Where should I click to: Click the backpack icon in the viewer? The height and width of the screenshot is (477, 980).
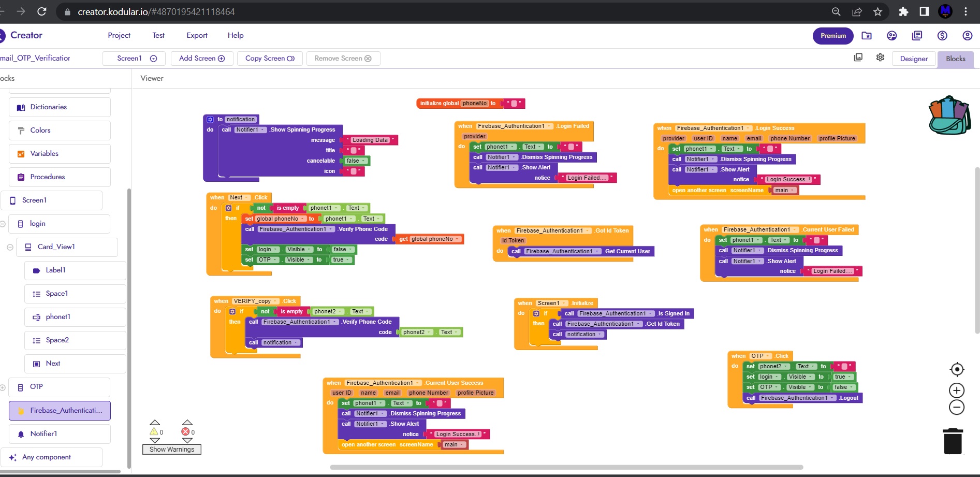click(949, 115)
